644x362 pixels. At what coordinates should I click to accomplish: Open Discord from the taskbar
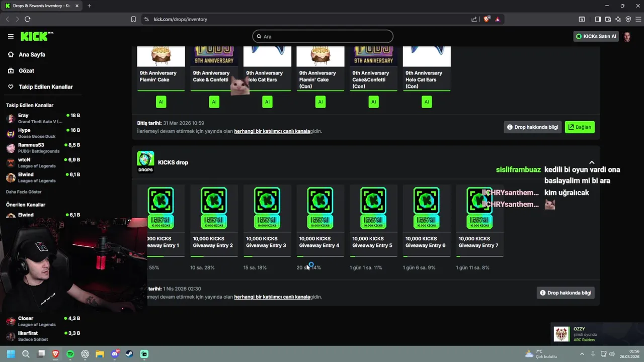point(115,354)
